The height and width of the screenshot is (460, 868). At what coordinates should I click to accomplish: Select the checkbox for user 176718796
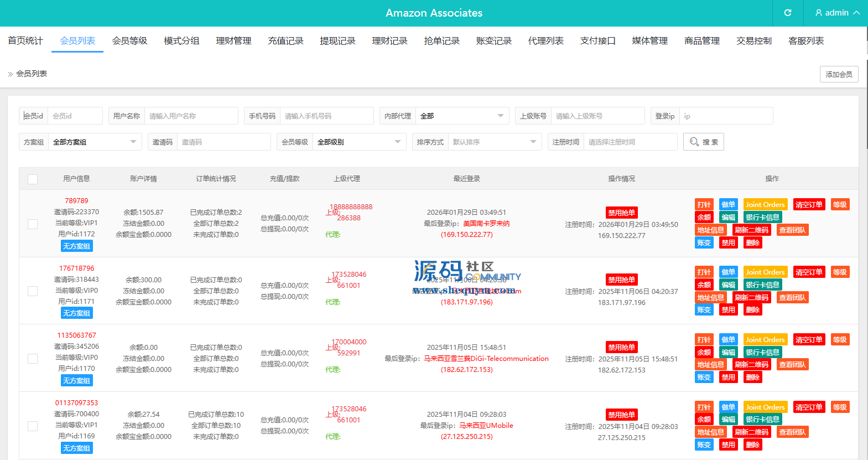33,291
